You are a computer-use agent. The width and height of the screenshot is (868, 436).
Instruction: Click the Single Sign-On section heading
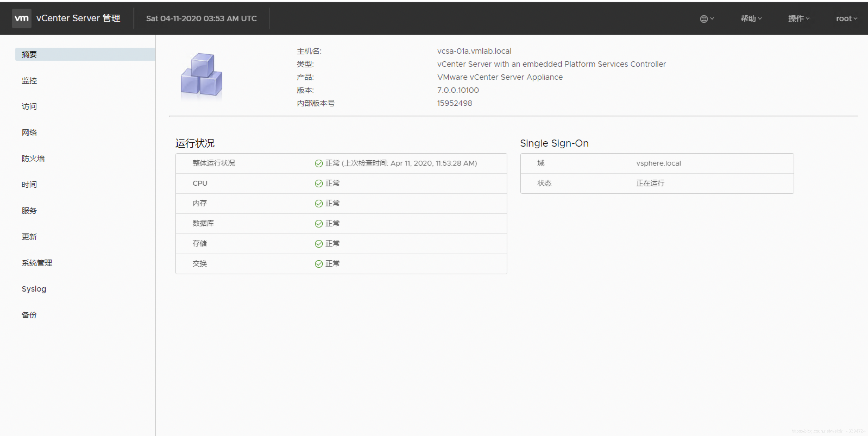tap(554, 143)
